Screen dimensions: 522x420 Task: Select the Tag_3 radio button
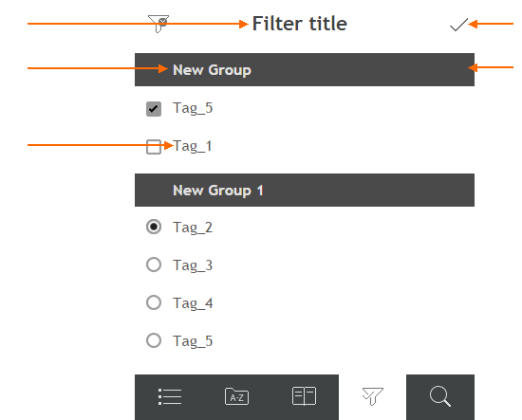(154, 265)
